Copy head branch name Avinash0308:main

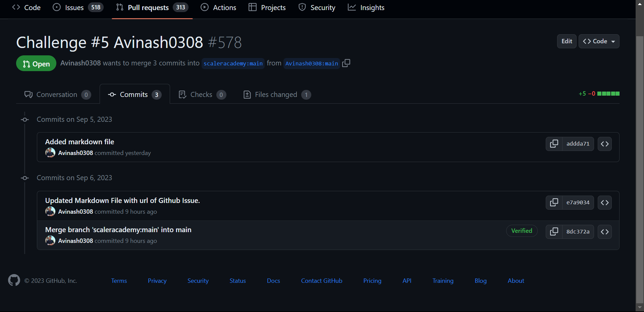[x=346, y=63]
